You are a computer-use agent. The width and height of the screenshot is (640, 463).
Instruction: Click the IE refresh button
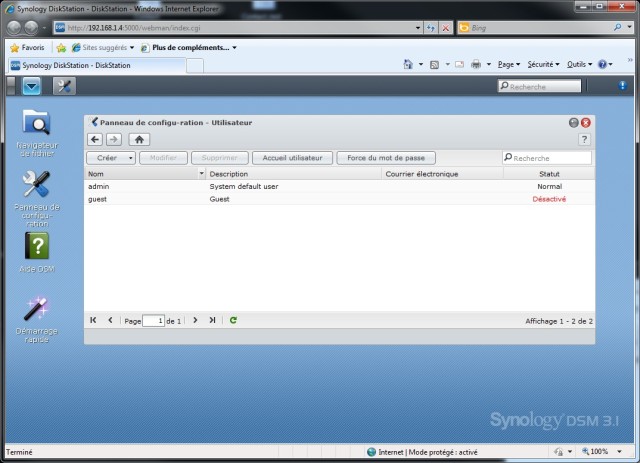(431, 28)
